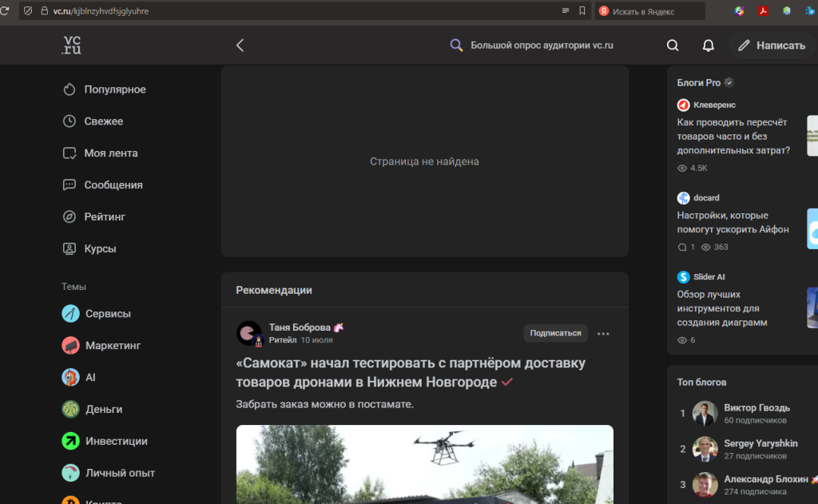The height and width of the screenshot is (504, 818).
Task: Click the Инвестиции green arrow icon
Action: pos(70,441)
